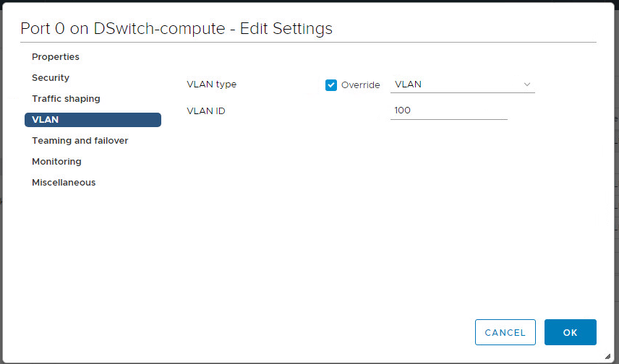Open the Miscellaneous settings page

tap(64, 183)
